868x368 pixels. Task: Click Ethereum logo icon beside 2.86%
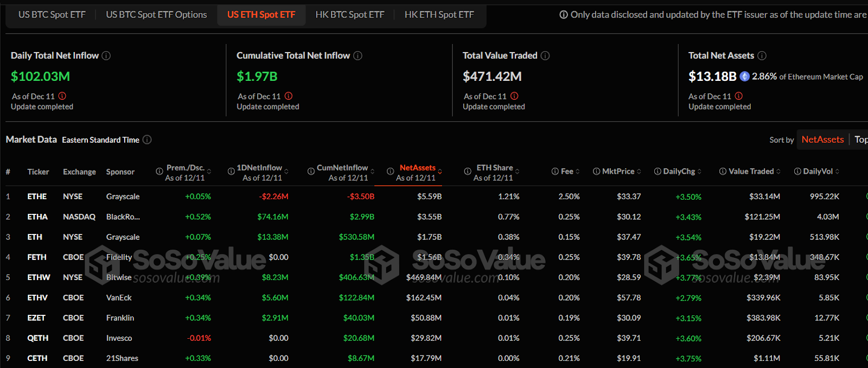(x=745, y=77)
